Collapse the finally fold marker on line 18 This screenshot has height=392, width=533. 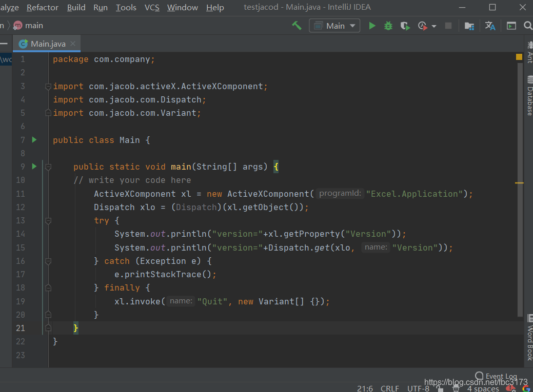(x=48, y=287)
